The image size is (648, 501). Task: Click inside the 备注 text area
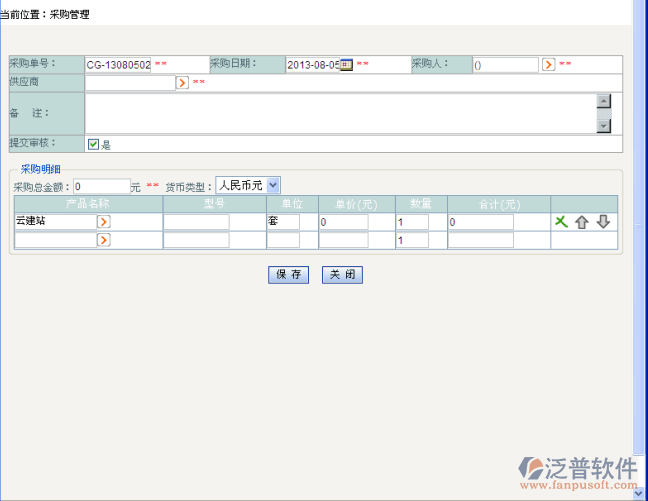tap(341, 113)
